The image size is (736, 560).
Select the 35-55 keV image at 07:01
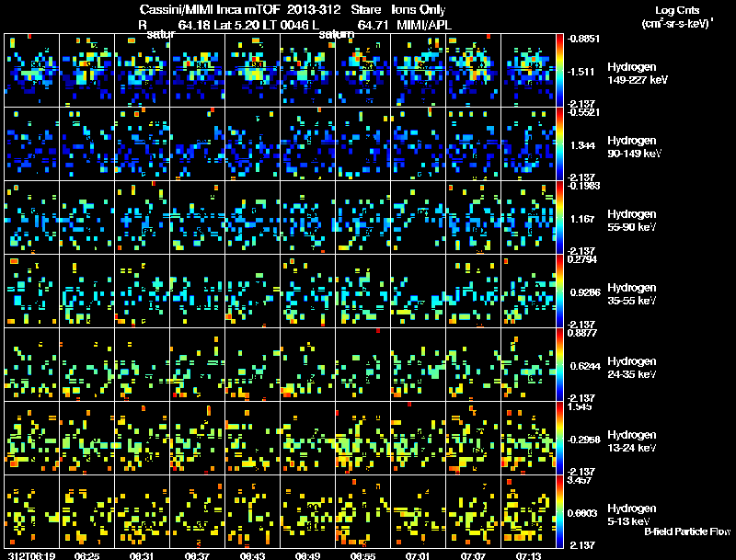419,291
